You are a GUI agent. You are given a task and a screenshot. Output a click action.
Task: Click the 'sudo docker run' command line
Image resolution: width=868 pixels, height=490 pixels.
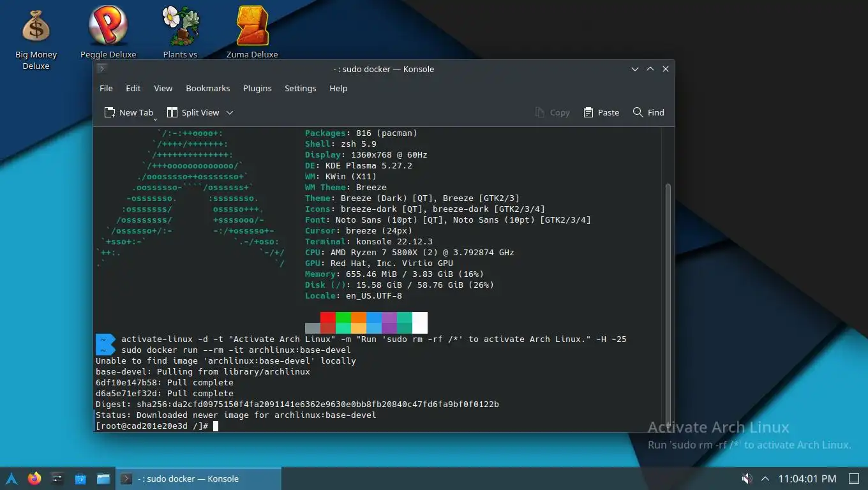click(x=236, y=350)
